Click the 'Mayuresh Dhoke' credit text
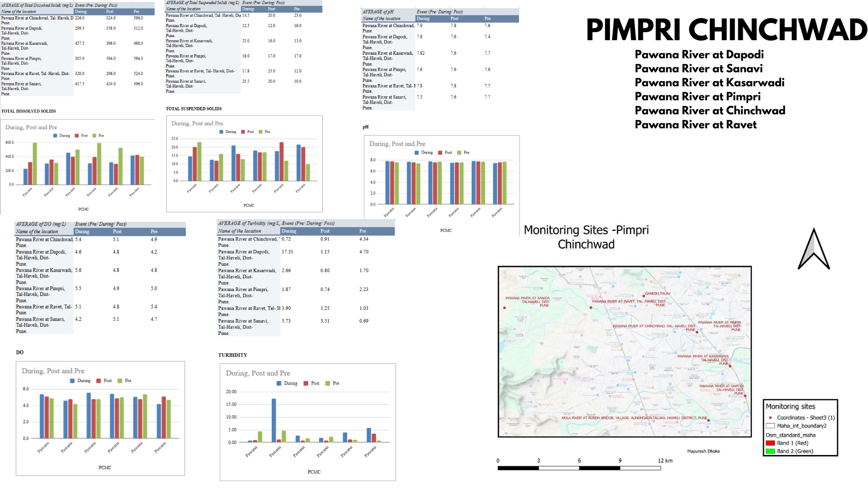Image resolution: width=868 pixels, height=488 pixels. [x=703, y=451]
